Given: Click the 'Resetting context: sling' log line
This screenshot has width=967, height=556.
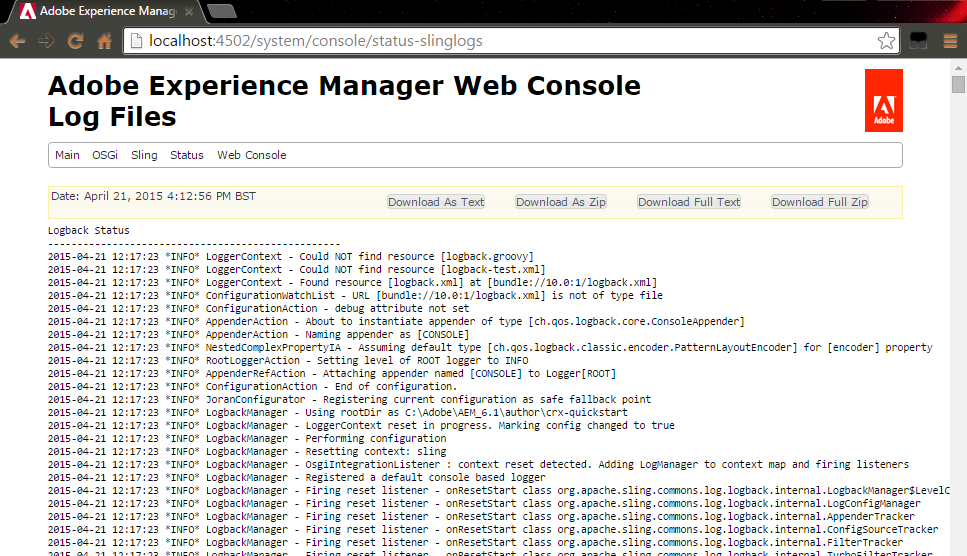Looking at the screenshot, I should (247, 451).
